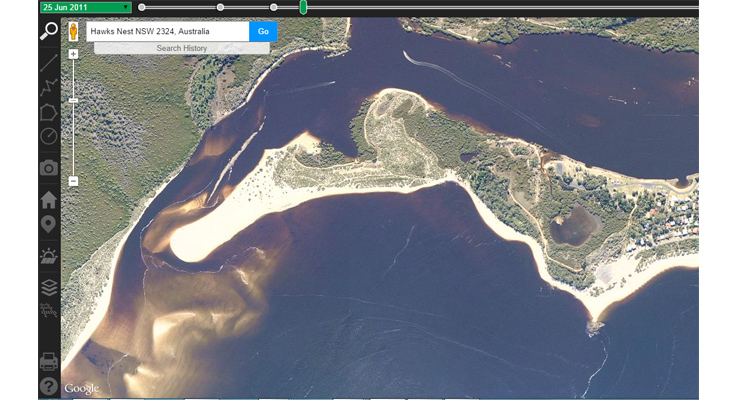737x400 pixels.
Task: Click the magnifier search icon
Action: [49, 32]
